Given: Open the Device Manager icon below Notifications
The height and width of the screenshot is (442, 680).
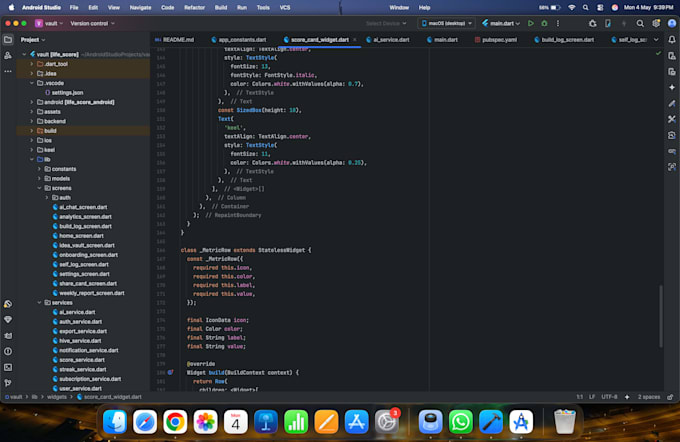Looking at the screenshot, I should [x=672, y=56].
